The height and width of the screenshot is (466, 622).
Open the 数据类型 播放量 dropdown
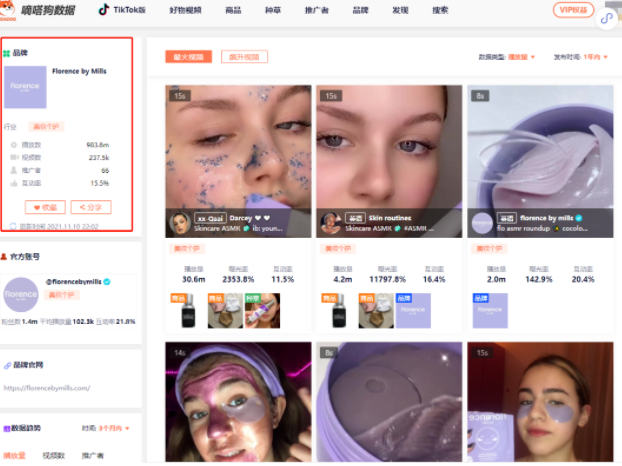click(x=522, y=57)
